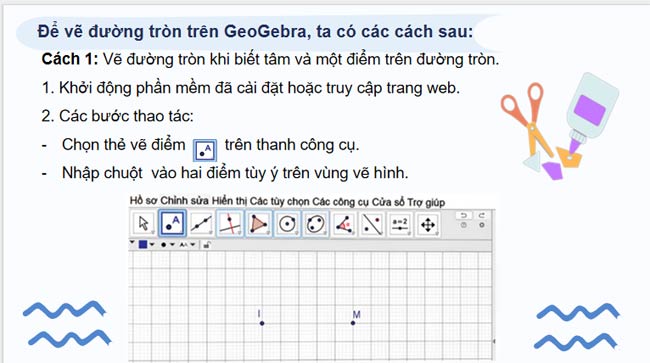Viewport: 650px width, 363px height.
Task: Select the Ellipse conic tool
Action: click(315, 224)
